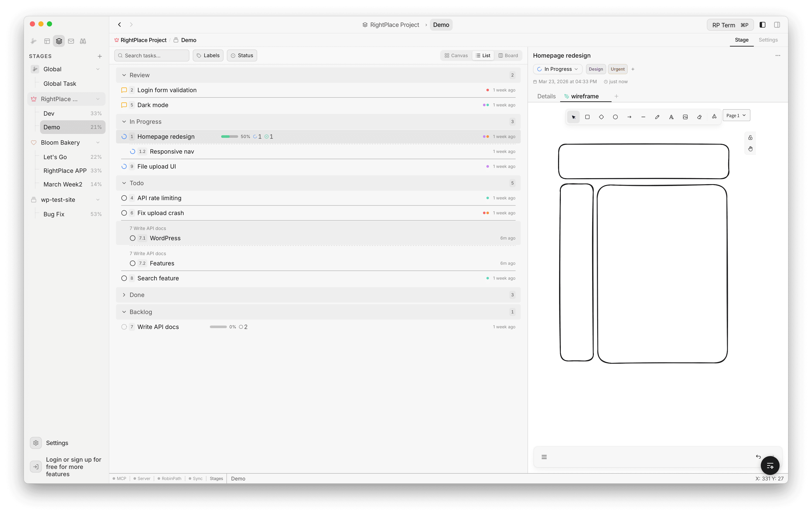Screen dimensions: 812x515
Task: Choose the Arrow tool
Action: tap(629, 117)
